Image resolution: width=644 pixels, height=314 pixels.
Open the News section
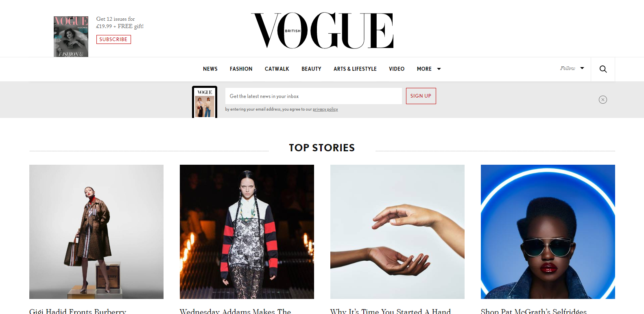point(210,69)
